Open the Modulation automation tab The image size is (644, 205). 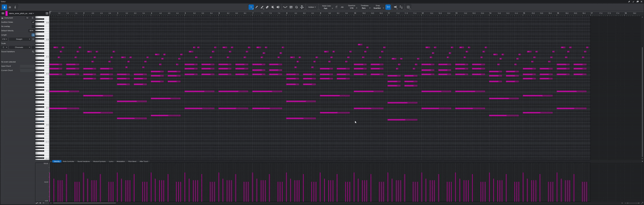[121, 161]
